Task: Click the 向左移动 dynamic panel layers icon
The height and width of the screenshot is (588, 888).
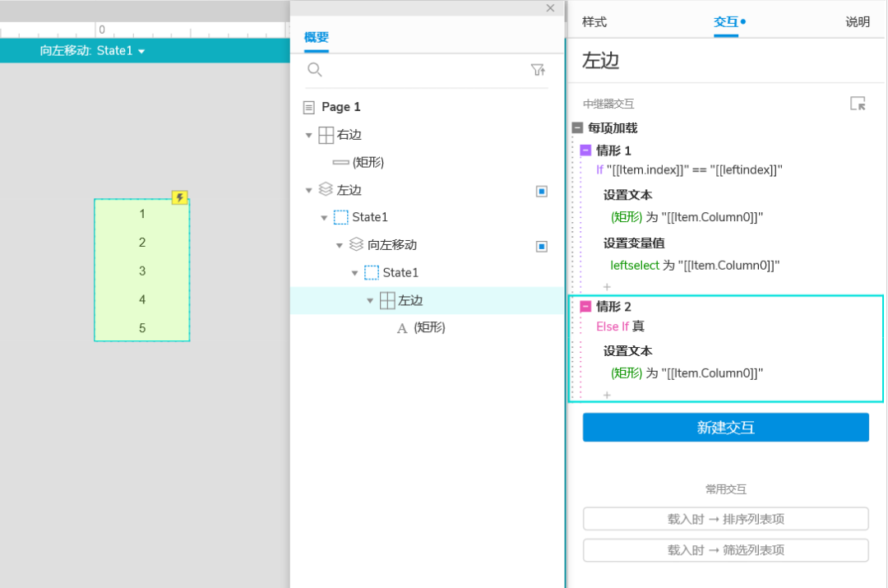Action: 356,244
